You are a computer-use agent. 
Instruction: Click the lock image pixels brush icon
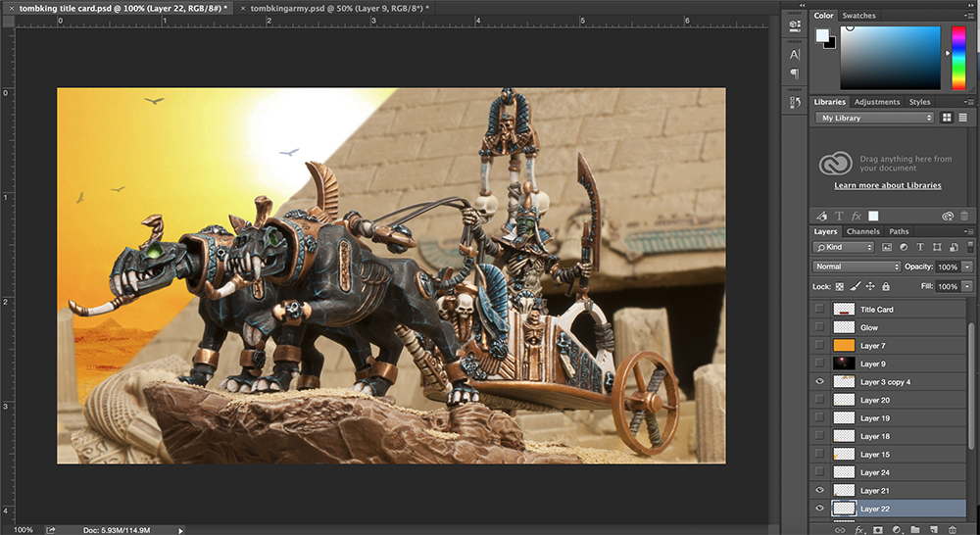[855, 286]
